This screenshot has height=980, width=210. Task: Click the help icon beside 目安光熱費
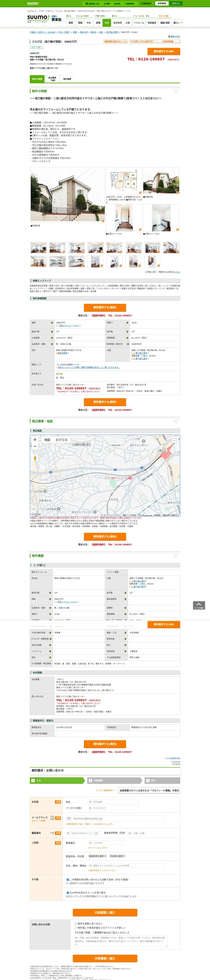(x=50, y=645)
